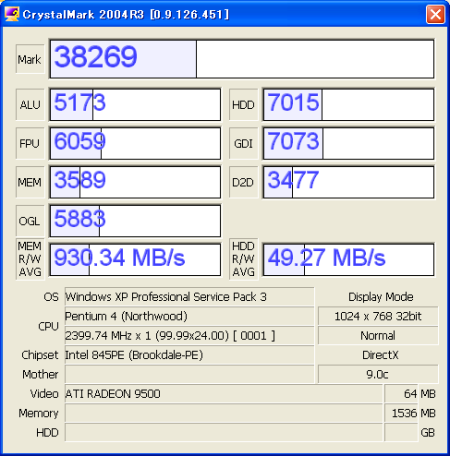This screenshot has height=456, width=450.
Task: Click the Video label
Action: tap(44, 394)
